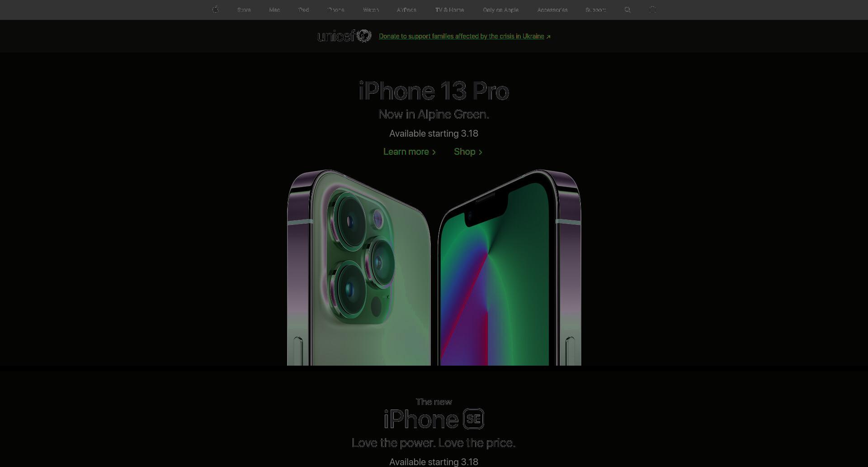The width and height of the screenshot is (868, 467).
Task: Select AirPods in the top navigation
Action: pyautogui.click(x=406, y=10)
